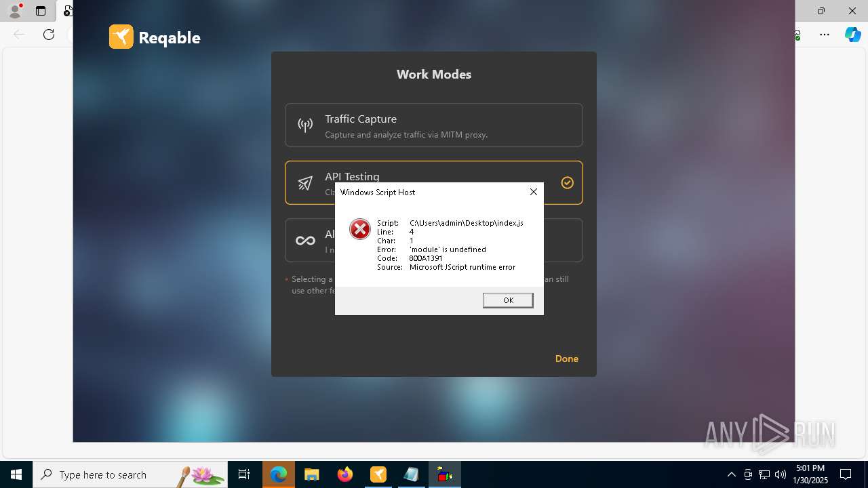
Task: Launch Firefox from taskbar
Action: coord(345,474)
